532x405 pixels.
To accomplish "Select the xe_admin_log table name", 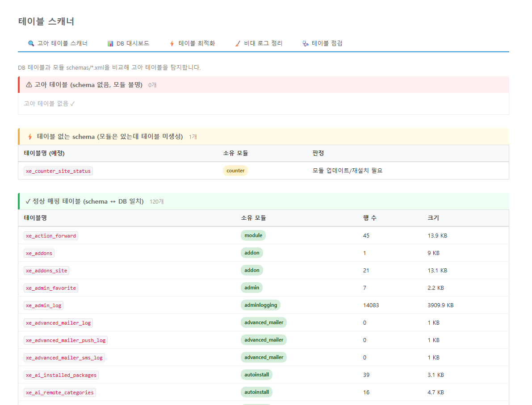I will pyautogui.click(x=43, y=305).
